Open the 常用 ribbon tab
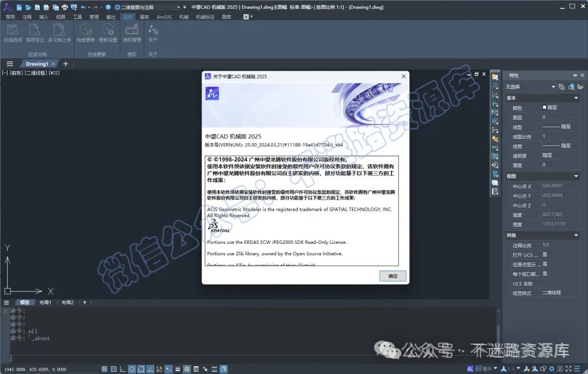The image size is (588, 374). click(x=10, y=17)
